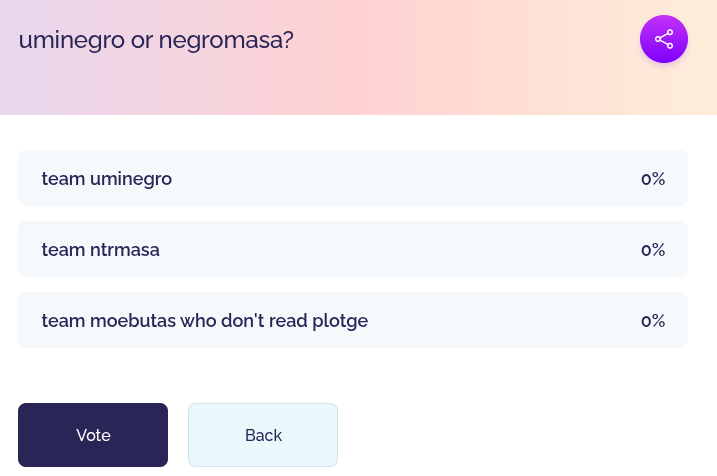The image size is (717, 476).
Task: Select the "team uminegro" poll option
Action: 352,179
